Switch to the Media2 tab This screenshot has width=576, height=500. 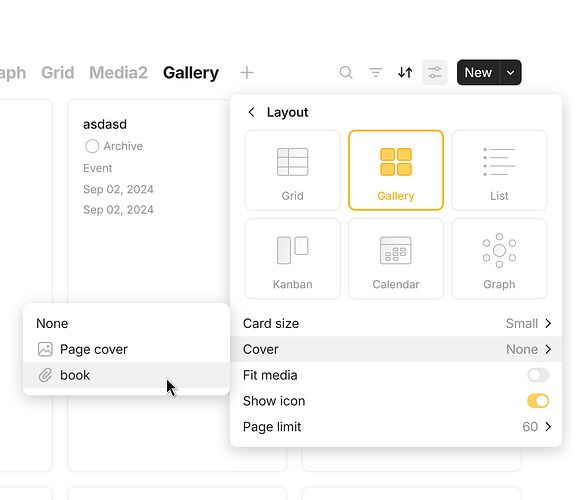(x=118, y=73)
